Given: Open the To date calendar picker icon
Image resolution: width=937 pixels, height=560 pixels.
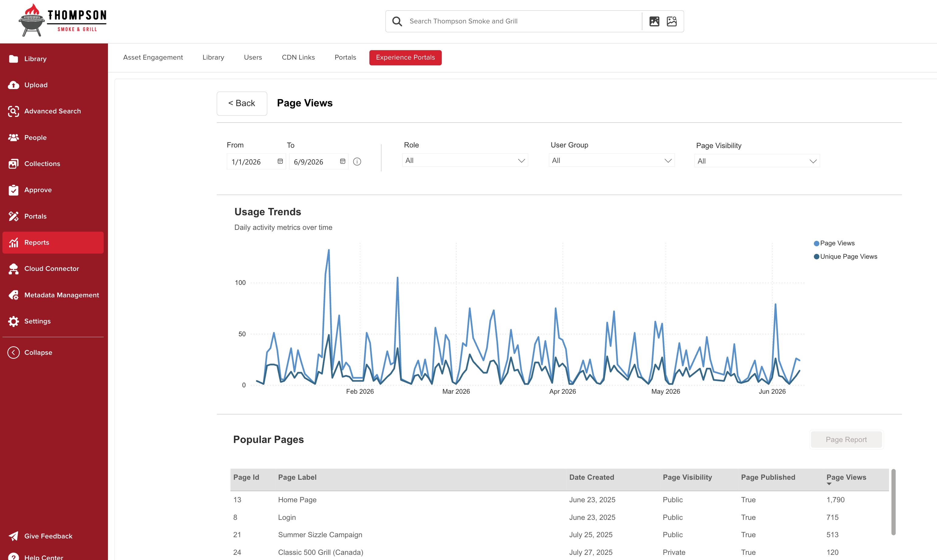Looking at the screenshot, I should pyautogui.click(x=342, y=161).
